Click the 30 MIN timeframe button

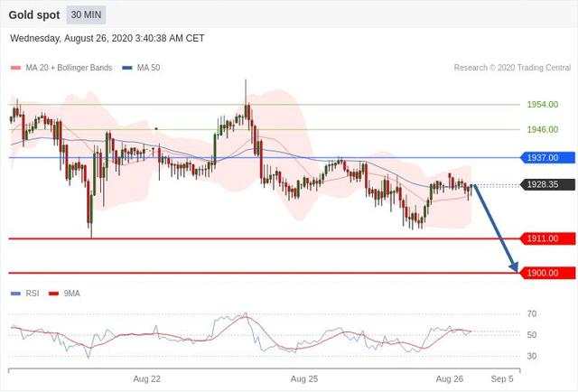pos(86,14)
